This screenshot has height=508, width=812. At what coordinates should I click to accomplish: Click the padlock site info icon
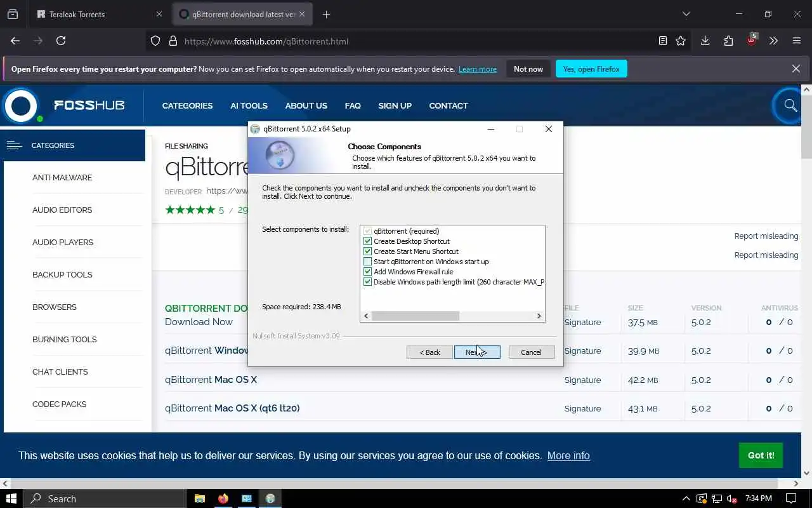point(173,41)
